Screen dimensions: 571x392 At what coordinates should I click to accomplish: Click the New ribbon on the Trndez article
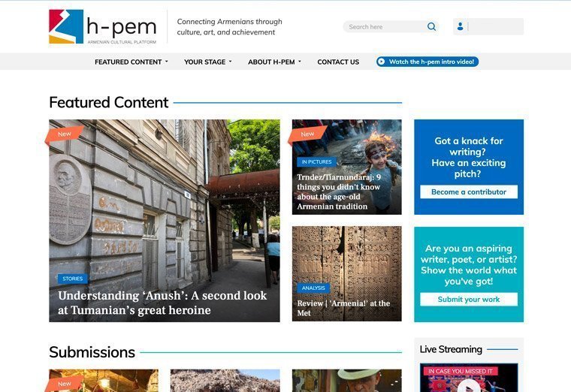tap(307, 134)
